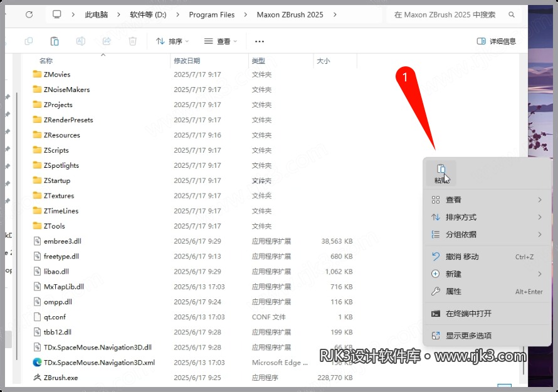
Task: Open the 新建 submenu
Action: click(x=487, y=274)
